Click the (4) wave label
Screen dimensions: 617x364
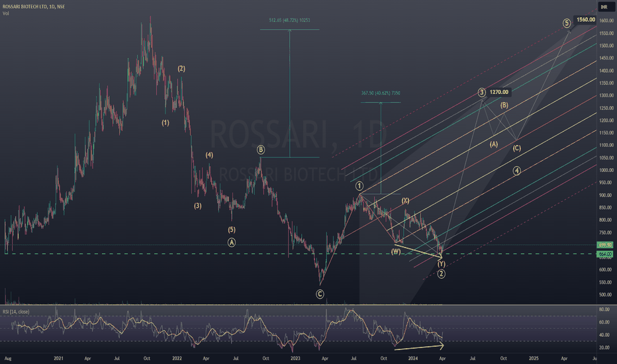tap(209, 155)
